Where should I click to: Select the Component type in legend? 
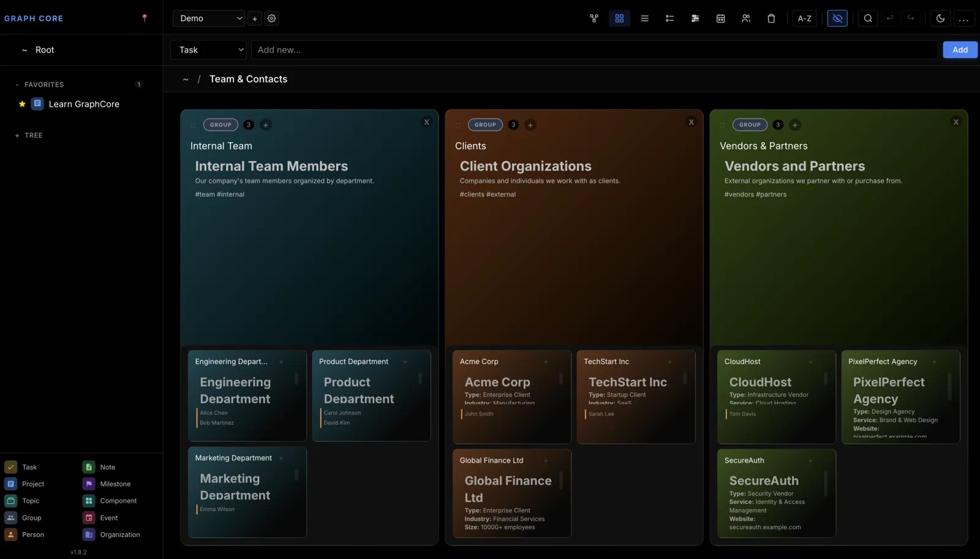click(110, 501)
